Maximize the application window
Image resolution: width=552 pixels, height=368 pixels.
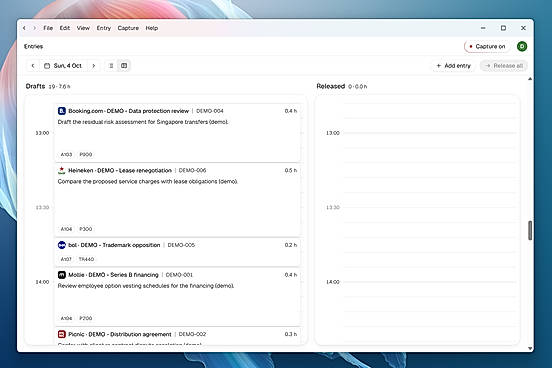click(503, 28)
